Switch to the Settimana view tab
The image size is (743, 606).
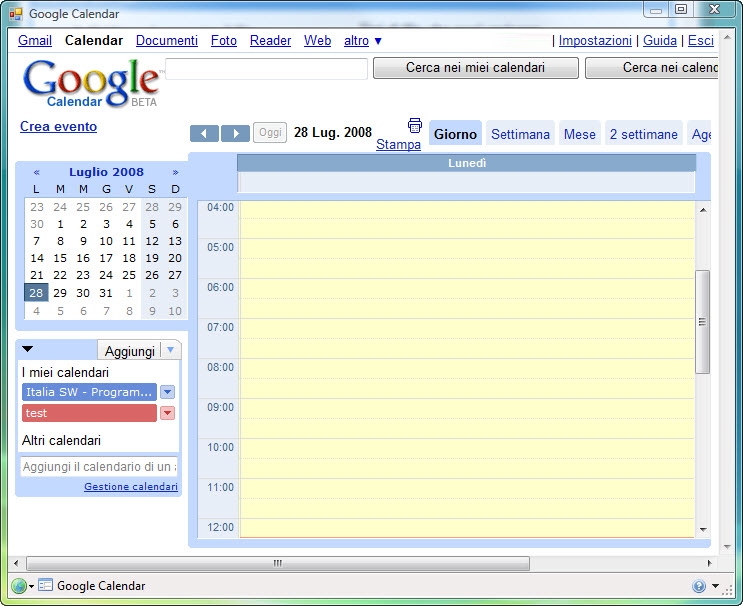pos(520,134)
